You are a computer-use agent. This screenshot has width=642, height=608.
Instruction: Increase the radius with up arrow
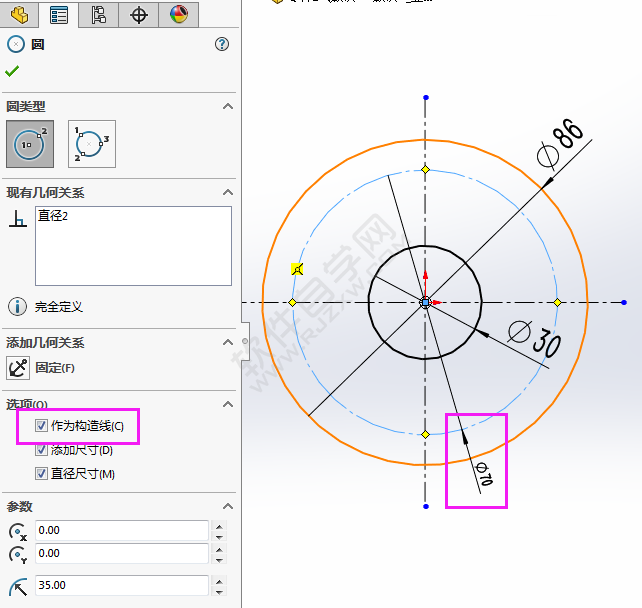[x=219, y=581]
